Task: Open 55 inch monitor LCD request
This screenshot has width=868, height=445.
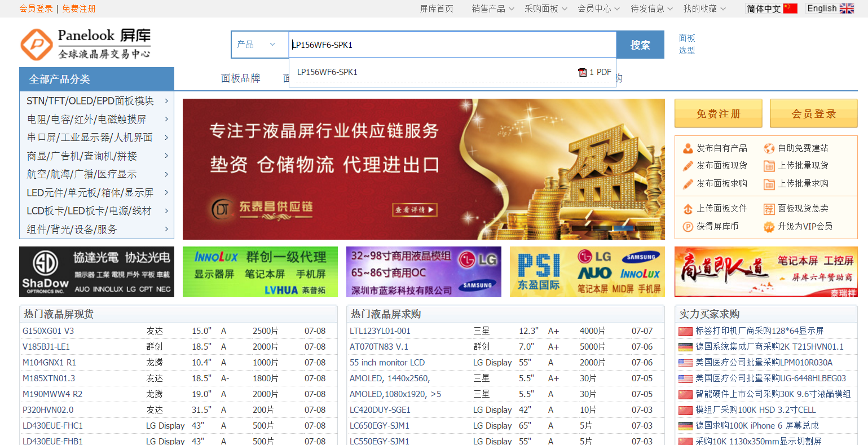Action: 387,363
